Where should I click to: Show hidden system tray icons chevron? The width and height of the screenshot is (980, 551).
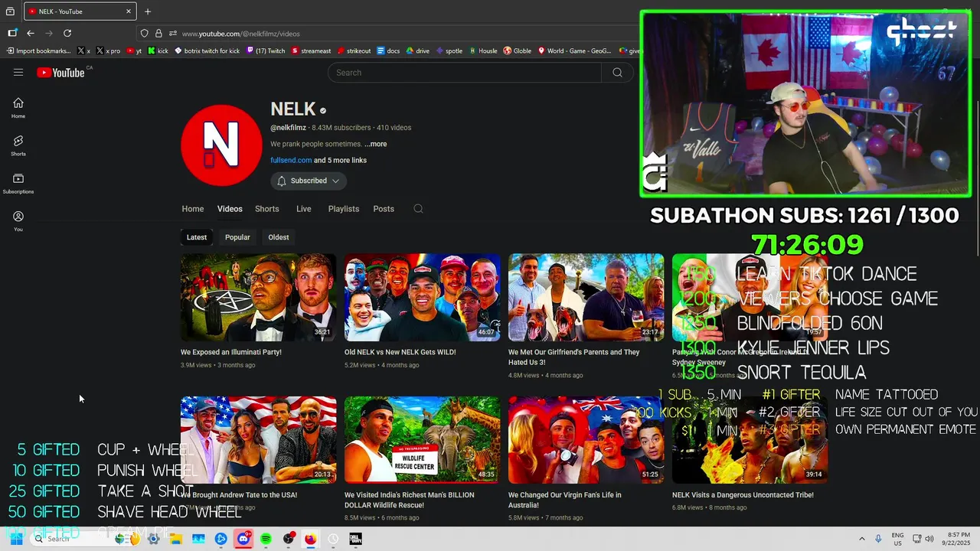click(861, 539)
